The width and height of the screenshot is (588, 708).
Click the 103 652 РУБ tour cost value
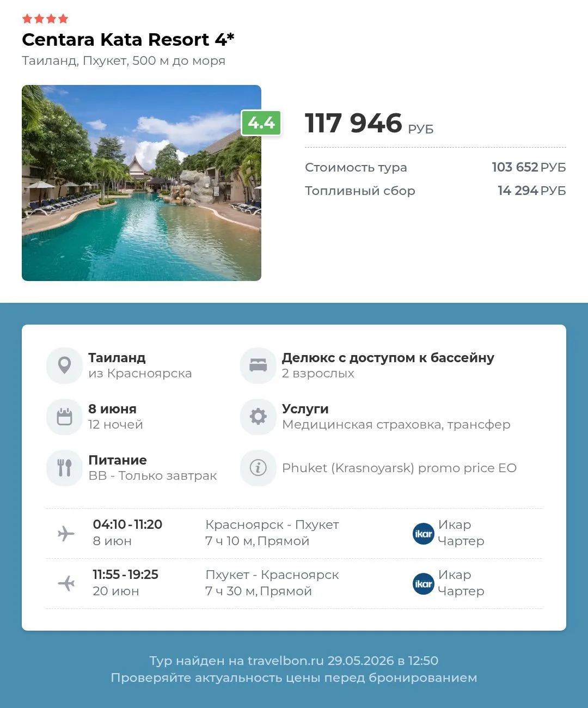[529, 167]
